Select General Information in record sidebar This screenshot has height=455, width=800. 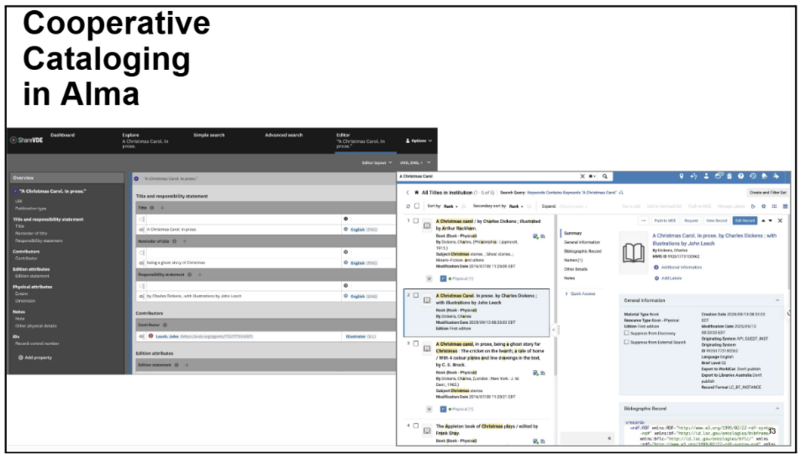pyautogui.click(x=582, y=242)
